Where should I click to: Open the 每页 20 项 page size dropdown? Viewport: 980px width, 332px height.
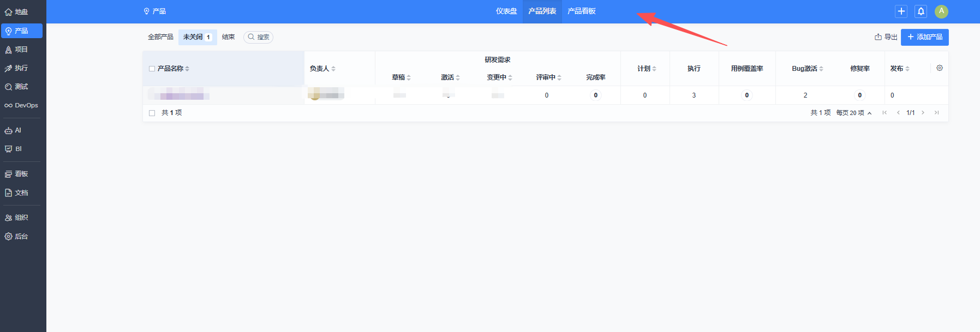(x=853, y=113)
